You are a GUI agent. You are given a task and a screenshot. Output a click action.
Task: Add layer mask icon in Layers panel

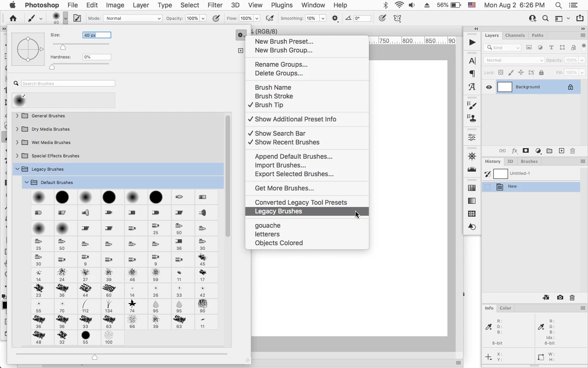click(526, 151)
